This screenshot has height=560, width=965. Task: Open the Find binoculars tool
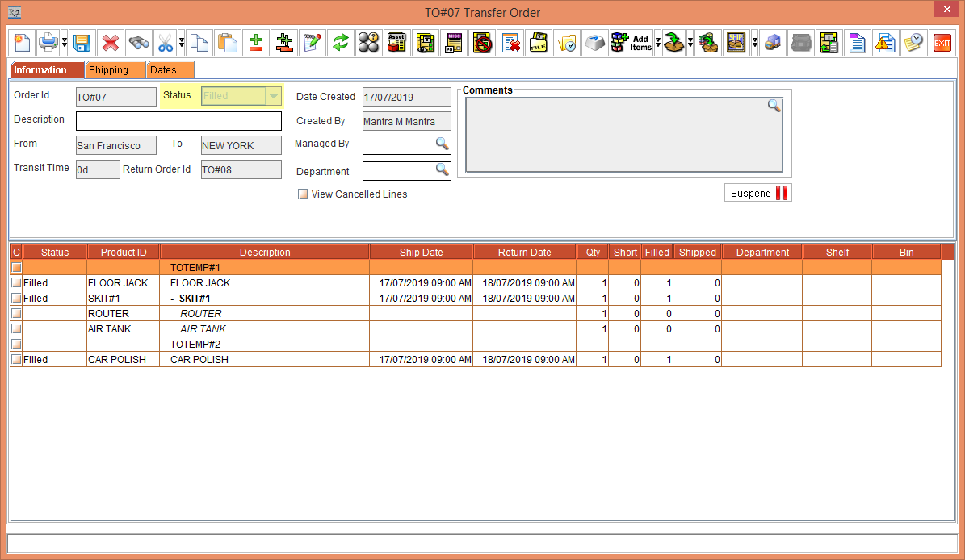point(138,43)
